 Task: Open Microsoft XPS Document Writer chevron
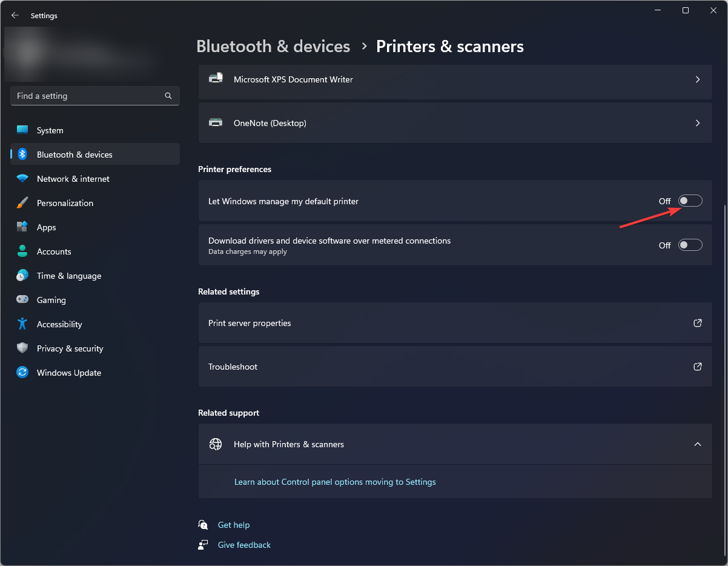[x=698, y=79]
